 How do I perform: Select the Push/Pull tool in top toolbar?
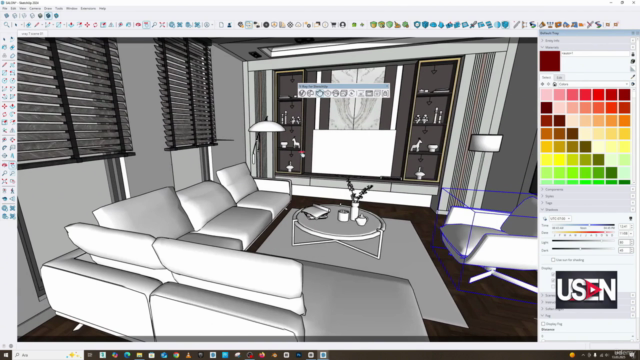[71, 25]
